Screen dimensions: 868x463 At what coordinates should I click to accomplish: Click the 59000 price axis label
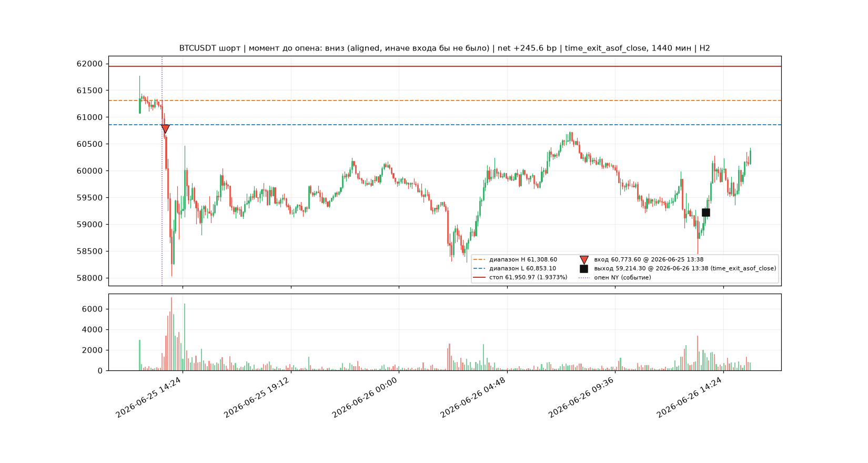[89, 225]
